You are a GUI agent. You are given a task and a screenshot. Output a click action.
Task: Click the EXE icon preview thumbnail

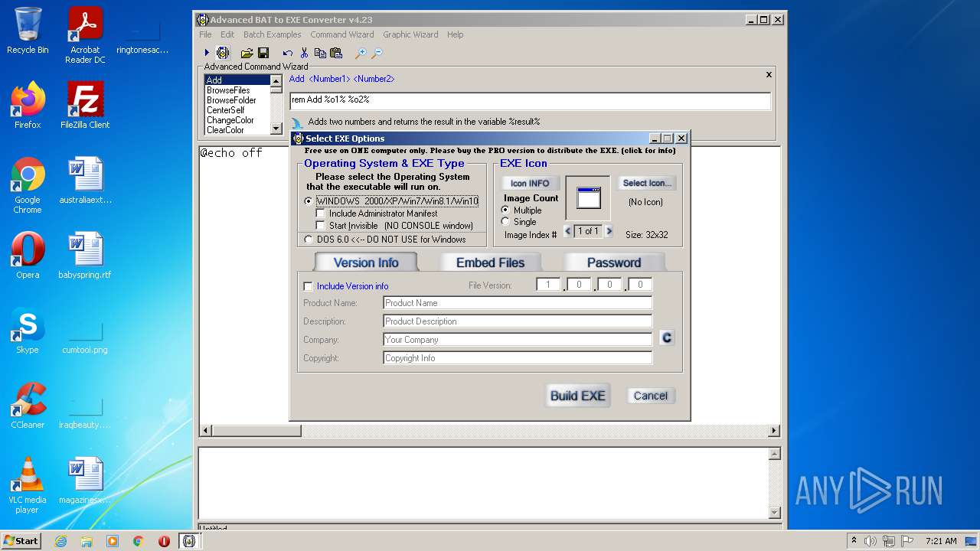pos(588,198)
